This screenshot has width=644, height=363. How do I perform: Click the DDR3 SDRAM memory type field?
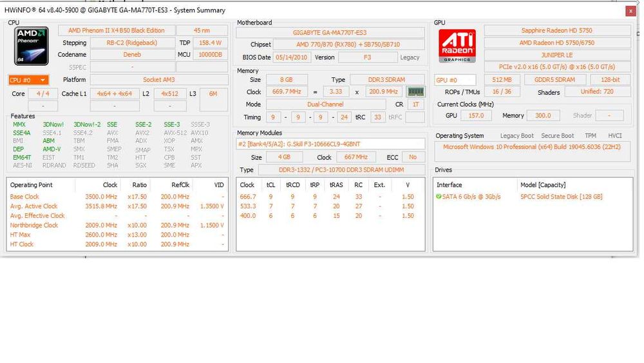[x=387, y=80]
